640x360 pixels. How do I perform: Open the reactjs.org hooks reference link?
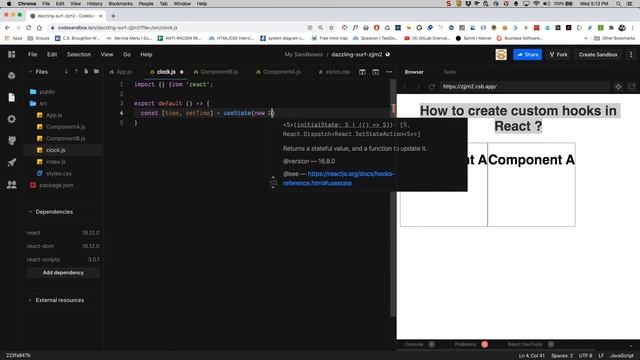(338, 178)
